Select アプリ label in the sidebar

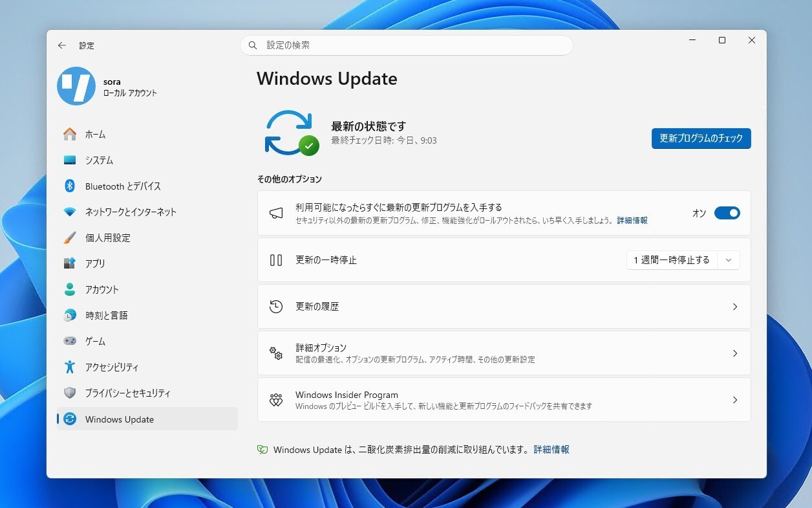click(95, 263)
